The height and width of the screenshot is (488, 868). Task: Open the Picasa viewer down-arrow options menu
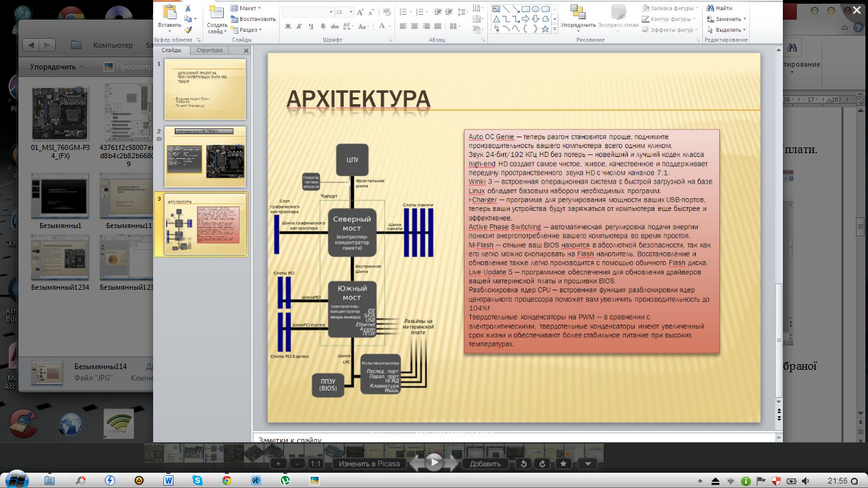pos(588,464)
